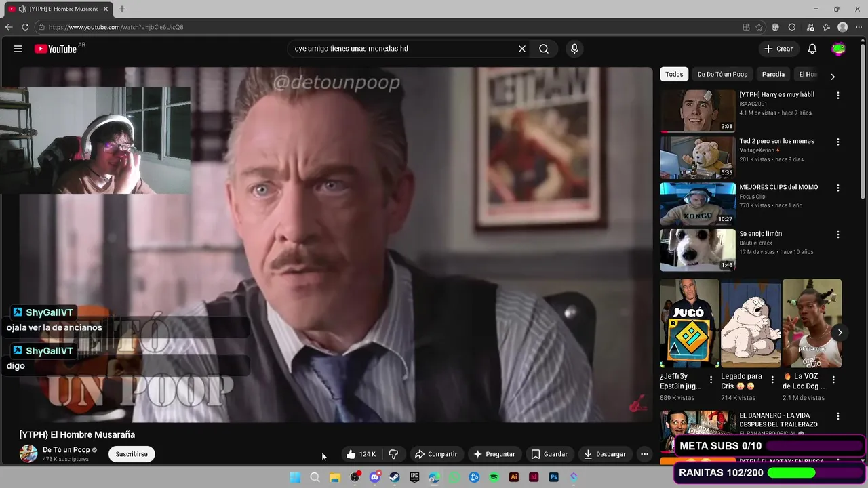Run search with magnifying glass button

pyautogui.click(x=544, y=49)
